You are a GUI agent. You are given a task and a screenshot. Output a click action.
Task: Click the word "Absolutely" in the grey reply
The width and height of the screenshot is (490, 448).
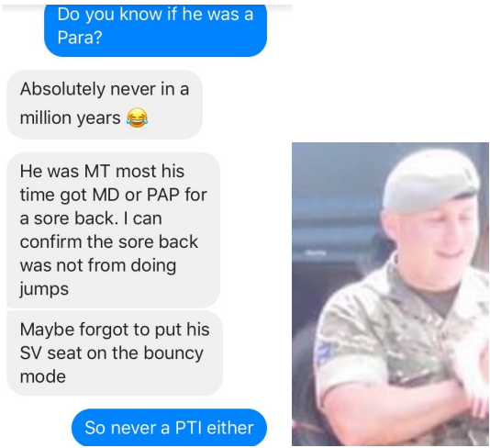62,89
